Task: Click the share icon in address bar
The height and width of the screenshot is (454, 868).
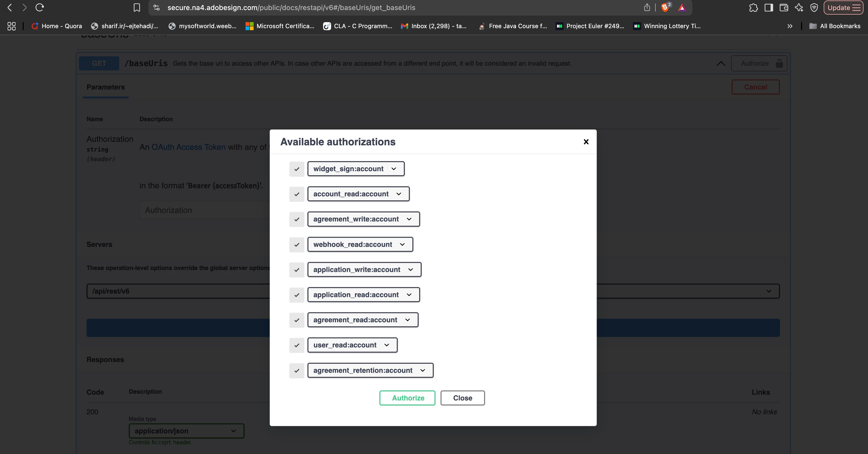Action: coord(647,7)
